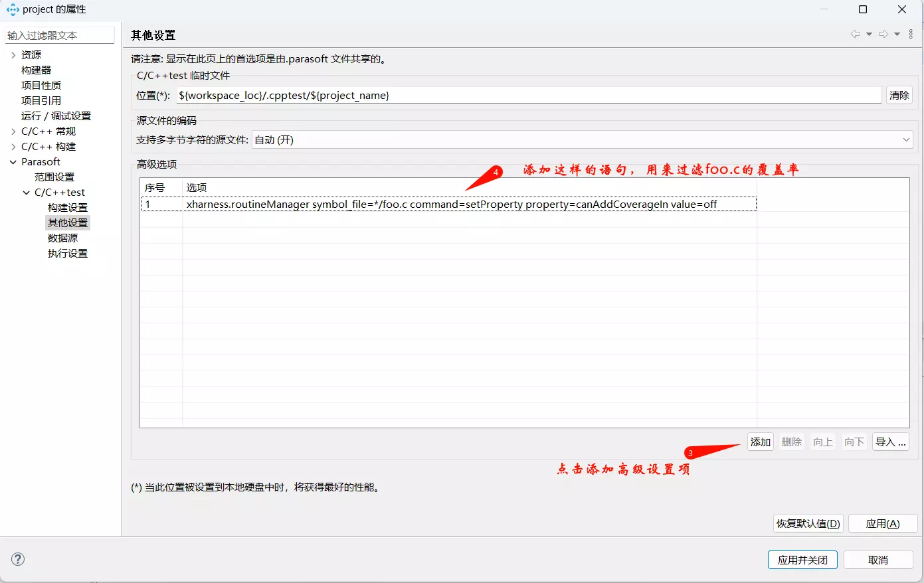Open the forward history dropdown arrow
The image size is (924, 583).
(x=897, y=35)
